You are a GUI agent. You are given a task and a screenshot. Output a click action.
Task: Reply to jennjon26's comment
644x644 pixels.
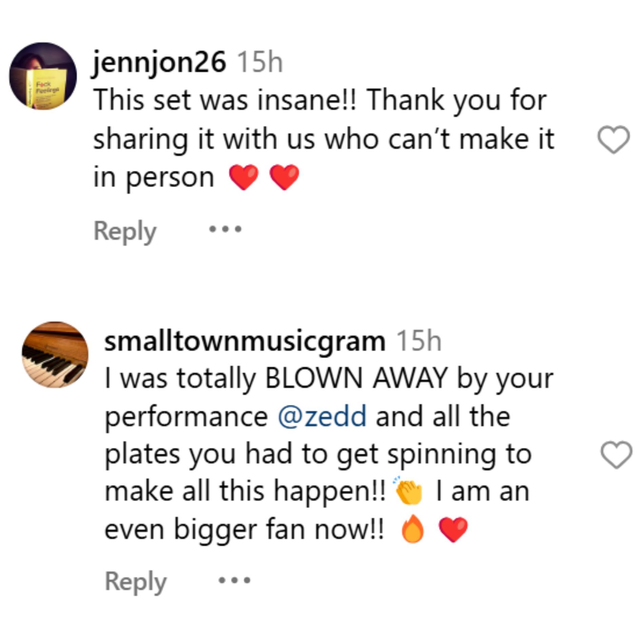[125, 231]
